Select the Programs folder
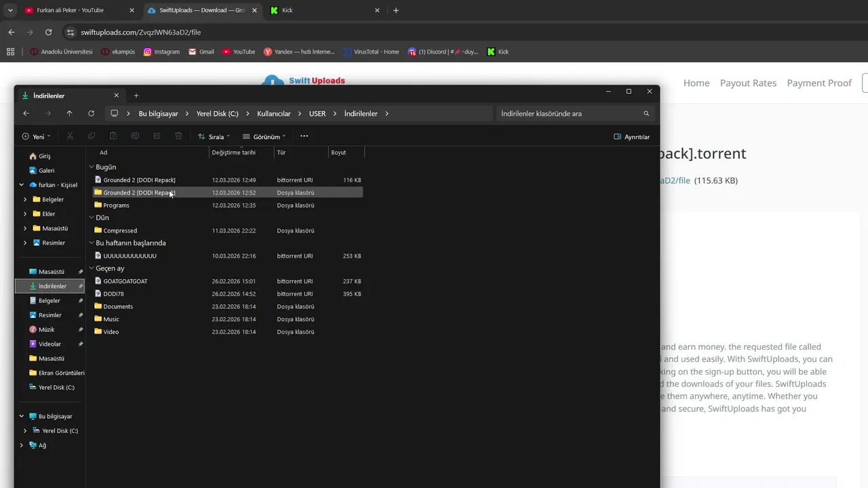This screenshot has width=868, height=488. click(x=227, y=205)
